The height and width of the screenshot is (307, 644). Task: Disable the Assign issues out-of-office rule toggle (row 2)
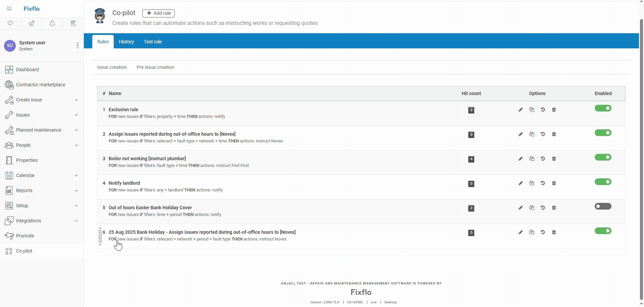tap(603, 133)
